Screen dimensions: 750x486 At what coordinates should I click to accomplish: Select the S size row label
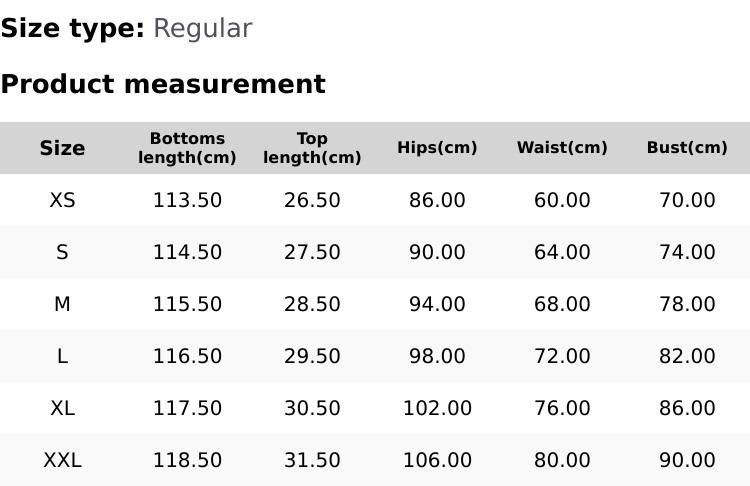click(62, 252)
